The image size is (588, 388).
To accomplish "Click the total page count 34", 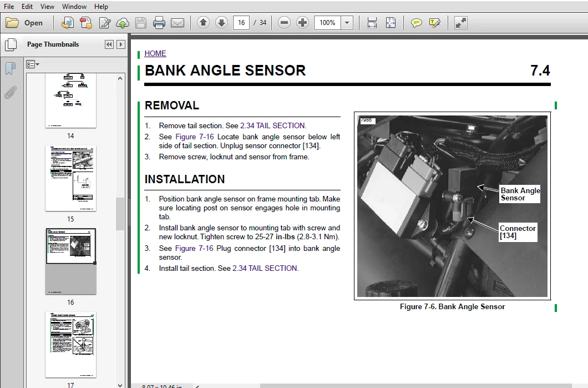I will click(263, 23).
